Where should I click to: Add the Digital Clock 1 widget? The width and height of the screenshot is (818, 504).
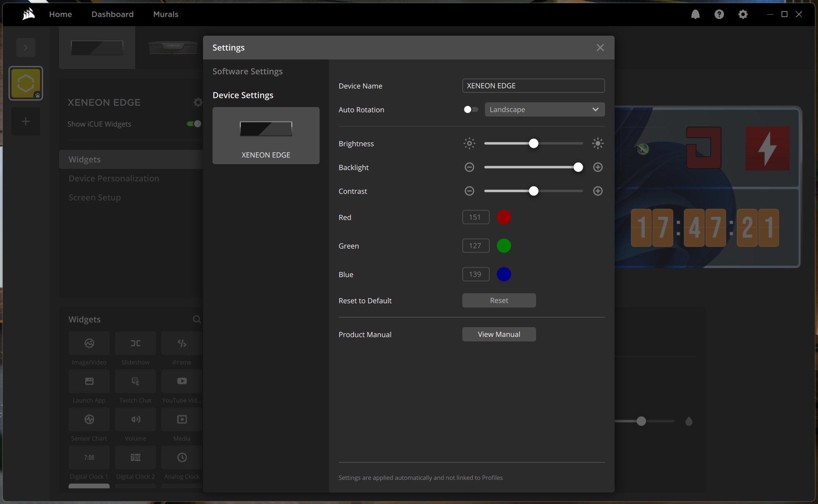89,458
